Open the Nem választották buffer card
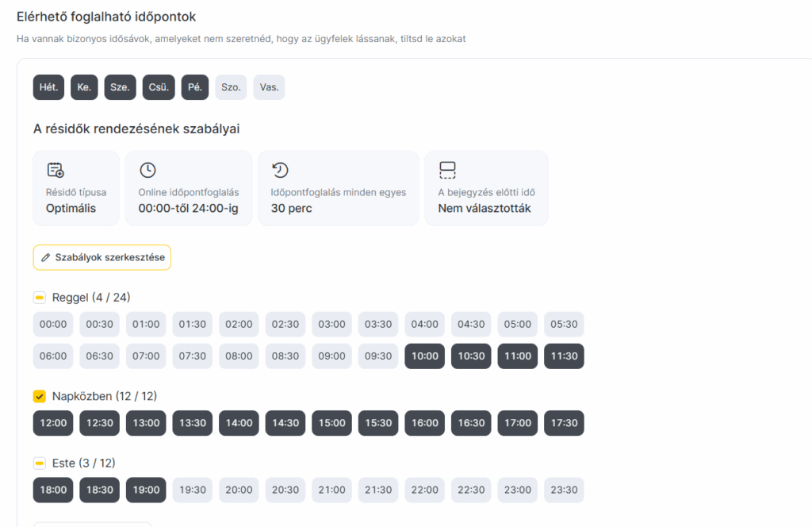The width and height of the screenshot is (812, 527). (486, 189)
